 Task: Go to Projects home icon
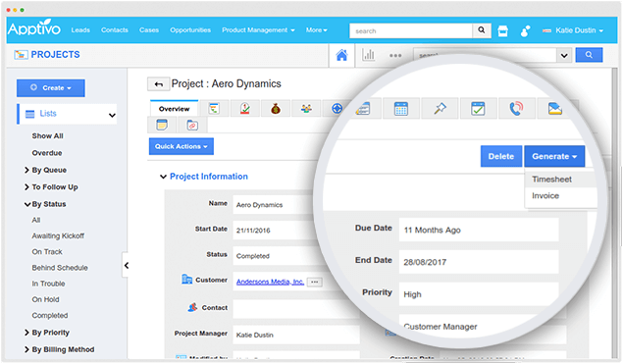point(341,55)
